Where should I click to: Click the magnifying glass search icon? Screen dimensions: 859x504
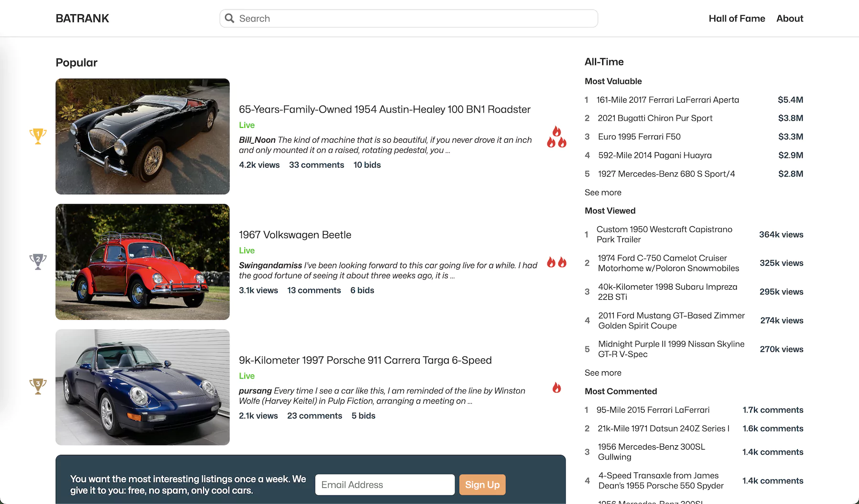point(230,18)
